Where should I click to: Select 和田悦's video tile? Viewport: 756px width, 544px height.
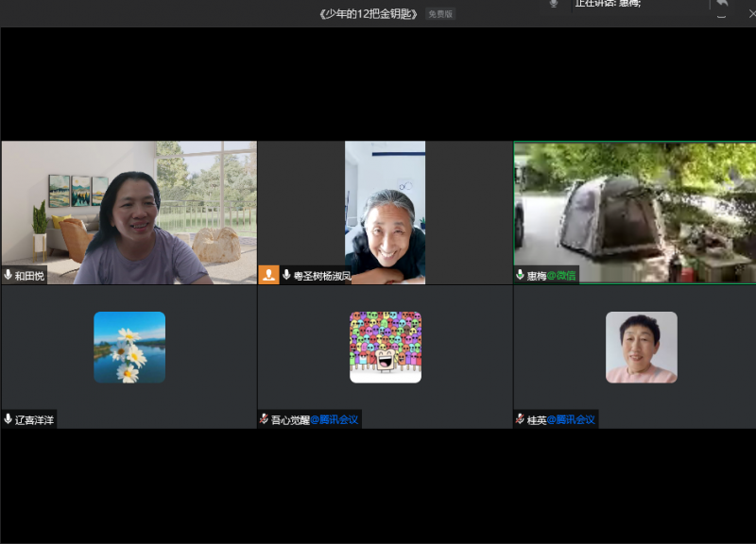(x=129, y=212)
